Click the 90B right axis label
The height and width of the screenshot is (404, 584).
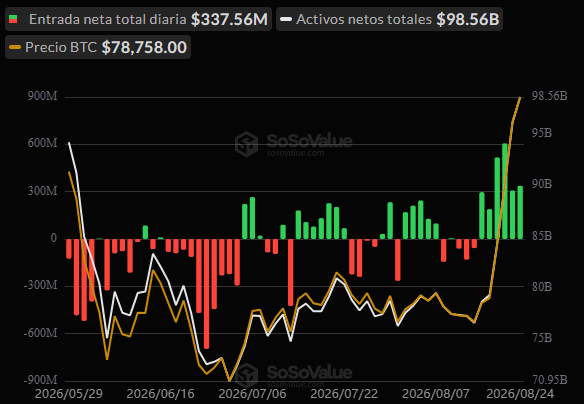tap(542, 184)
